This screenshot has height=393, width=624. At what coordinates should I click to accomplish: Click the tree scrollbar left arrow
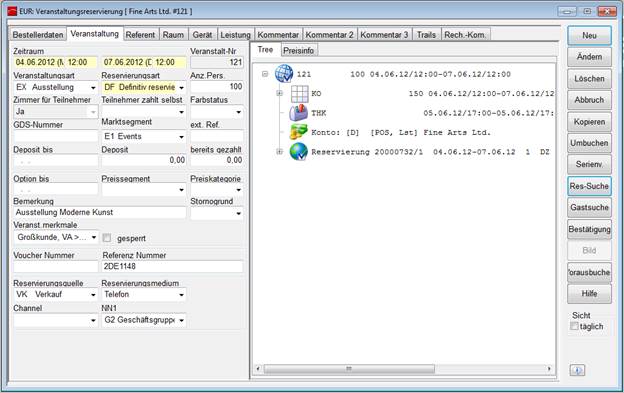click(x=258, y=369)
